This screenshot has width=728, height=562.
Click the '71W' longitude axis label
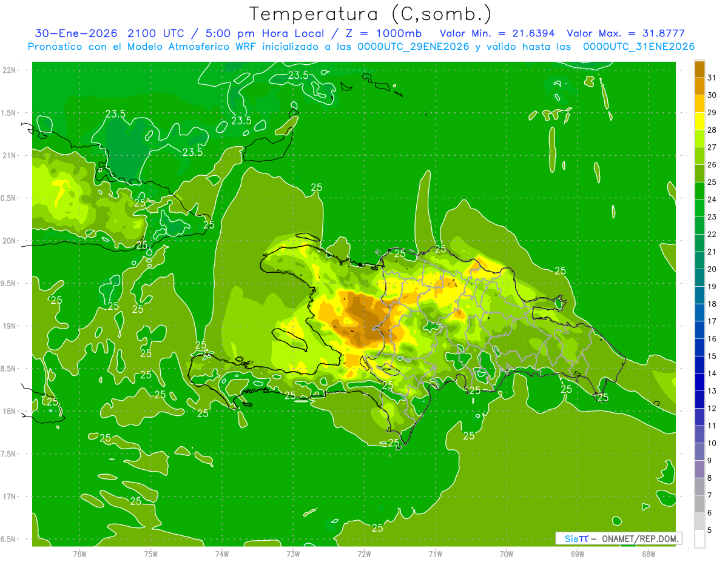click(435, 553)
